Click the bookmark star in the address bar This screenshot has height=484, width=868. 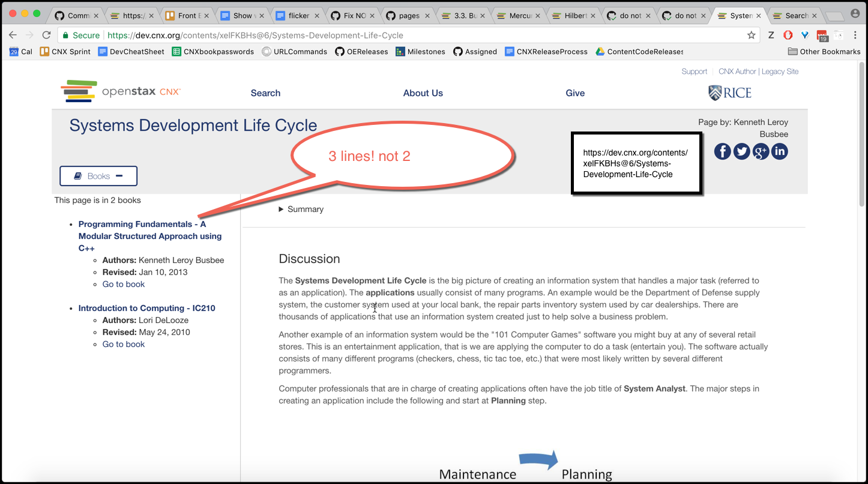751,35
